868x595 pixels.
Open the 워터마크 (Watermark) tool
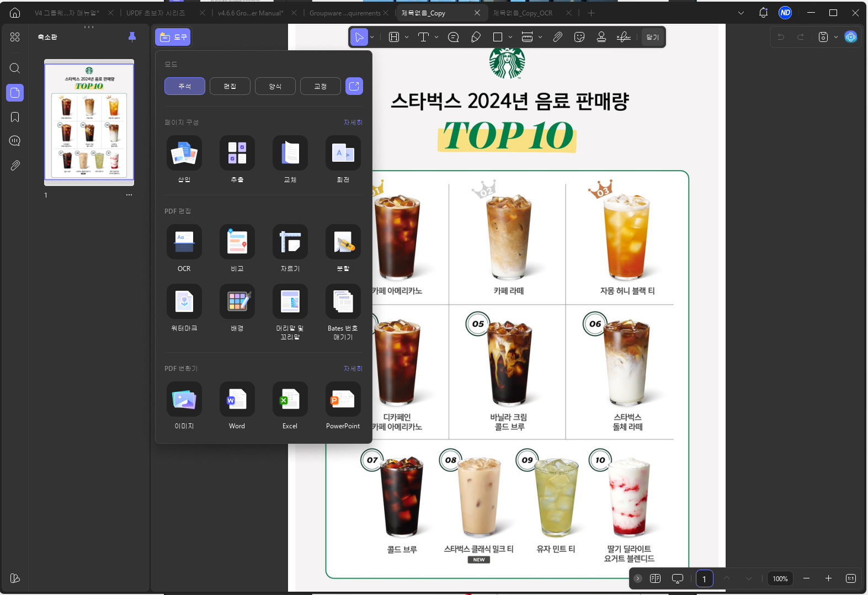click(x=184, y=307)
